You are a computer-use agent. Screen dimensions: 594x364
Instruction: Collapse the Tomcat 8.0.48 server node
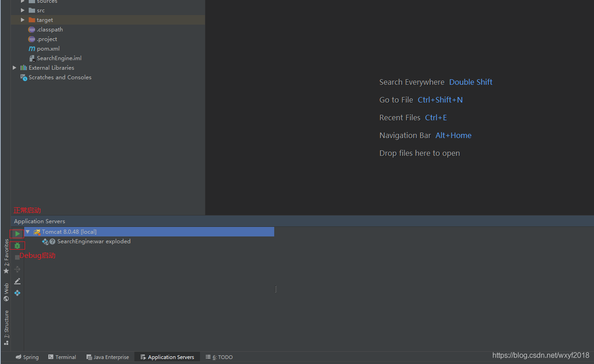point(28,232)
